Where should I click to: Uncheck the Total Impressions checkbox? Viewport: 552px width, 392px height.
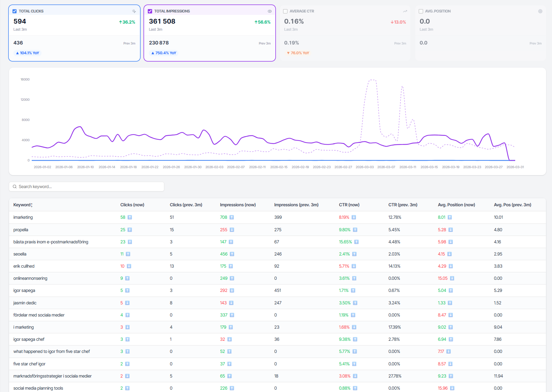tap(150, 11)
